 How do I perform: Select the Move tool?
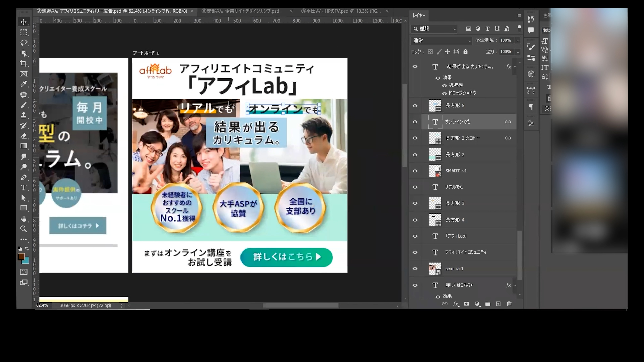24,22
